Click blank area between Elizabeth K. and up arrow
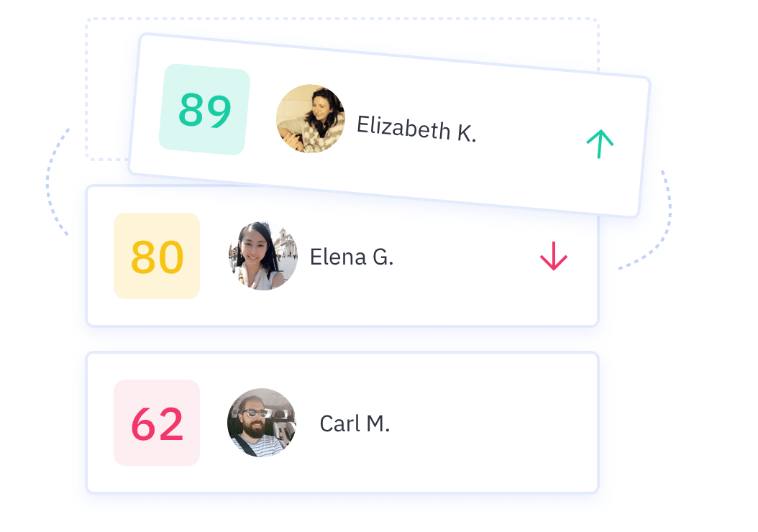The width and height of the screenshot is (758, 532). [x=532, y=137]
